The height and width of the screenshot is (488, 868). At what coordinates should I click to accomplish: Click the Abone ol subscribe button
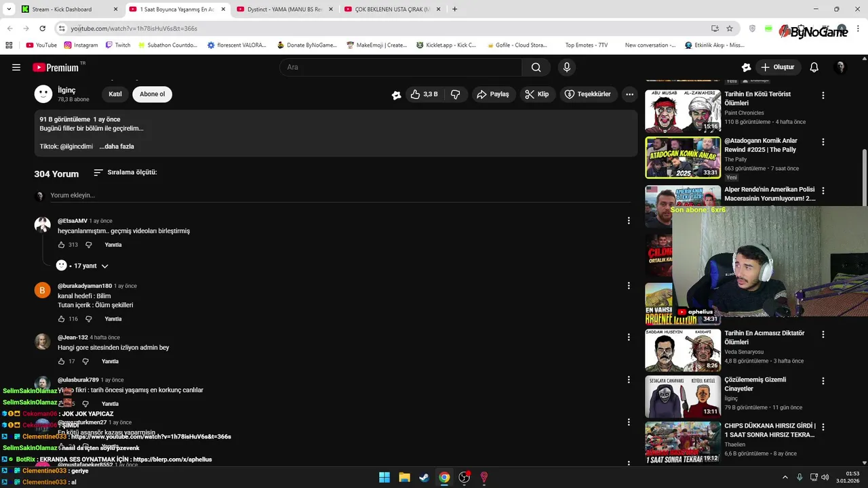152,94
